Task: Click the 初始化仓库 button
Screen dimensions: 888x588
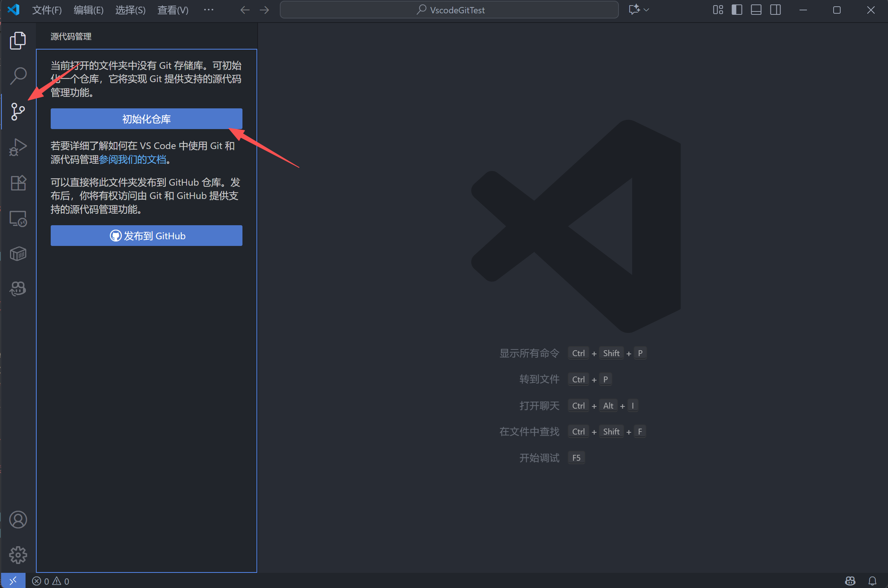Action: click(x=146, y=119)
